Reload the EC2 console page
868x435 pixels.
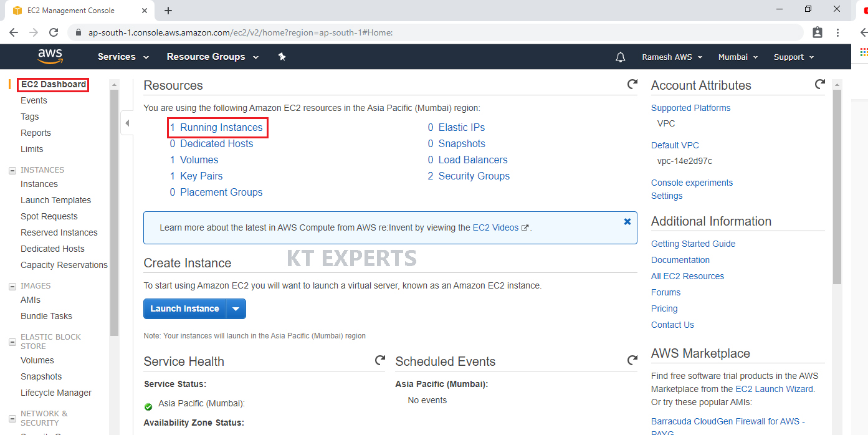click(x=54, y=32)
